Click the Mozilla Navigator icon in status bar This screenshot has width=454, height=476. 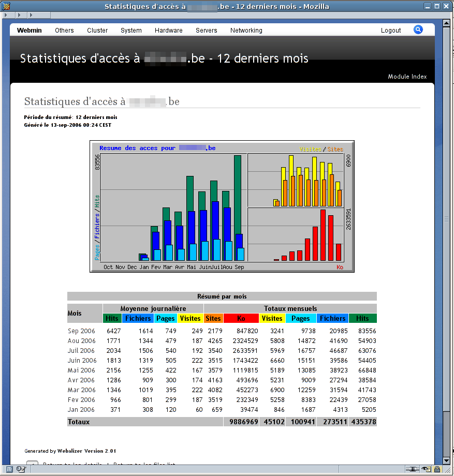(x=9, y=470)
